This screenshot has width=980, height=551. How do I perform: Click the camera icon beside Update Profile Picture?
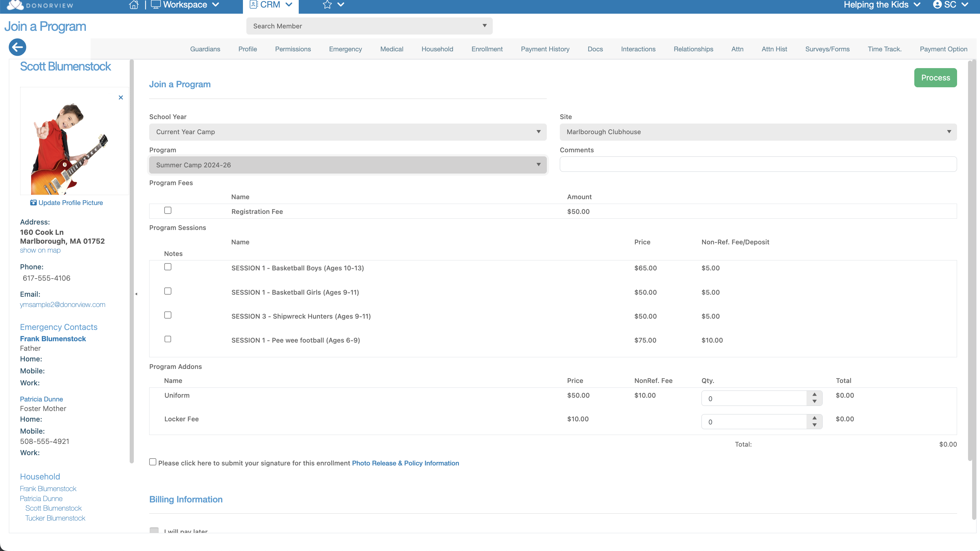click(x=34, y=203)
